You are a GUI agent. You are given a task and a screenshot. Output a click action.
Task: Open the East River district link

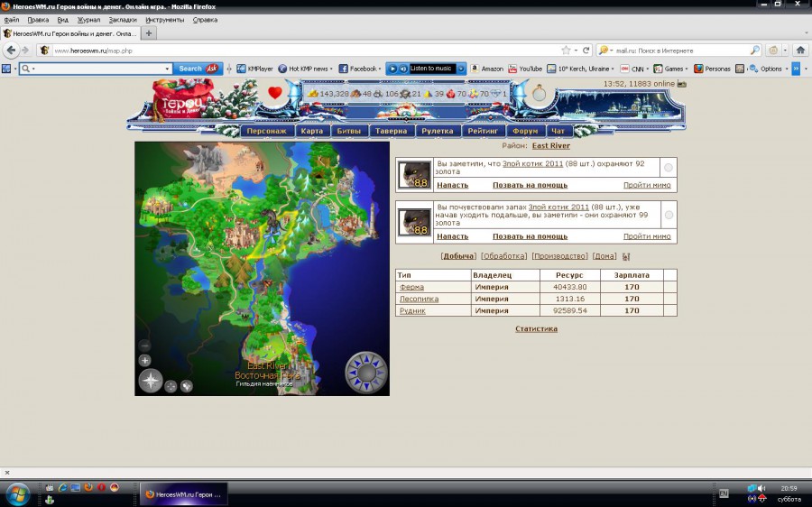551,145
